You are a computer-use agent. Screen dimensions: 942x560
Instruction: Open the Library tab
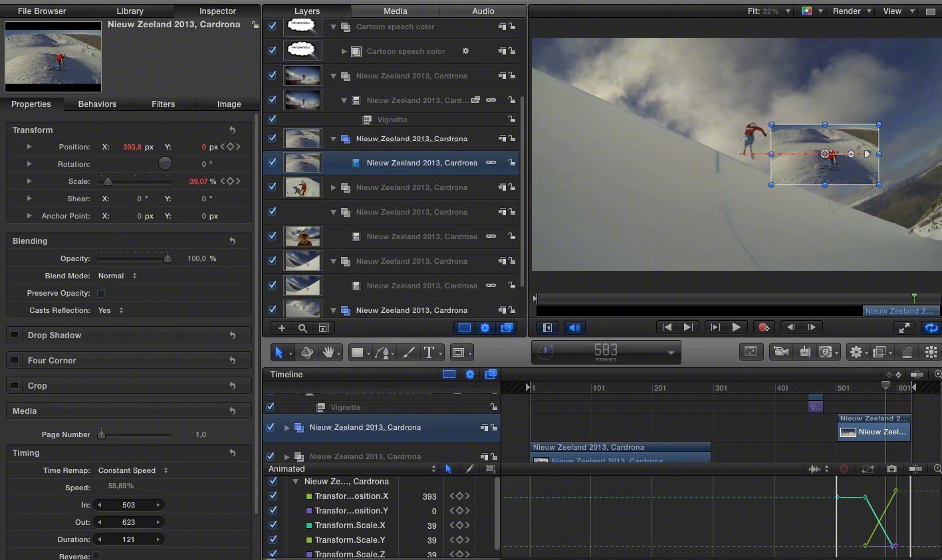[x=130, y=11]
